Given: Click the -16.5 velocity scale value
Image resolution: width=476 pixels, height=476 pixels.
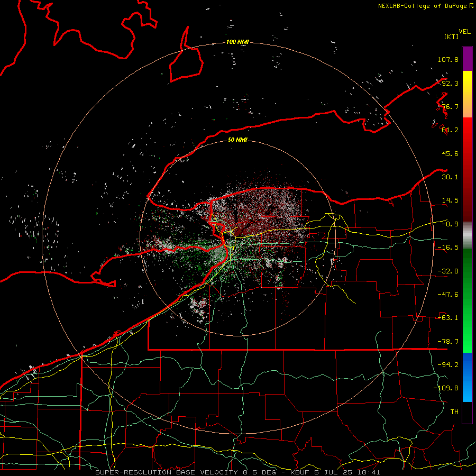Looking at the screenshot, I should [448, 248].
